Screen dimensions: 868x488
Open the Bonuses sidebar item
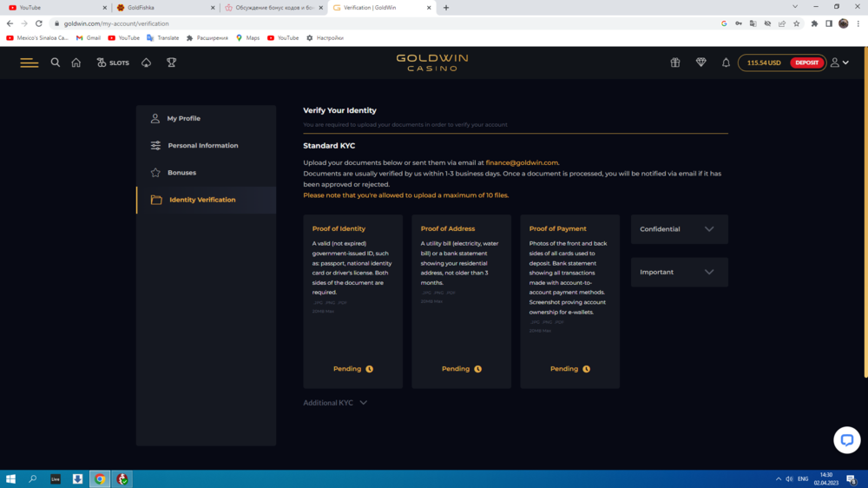[x=181, y=173]
